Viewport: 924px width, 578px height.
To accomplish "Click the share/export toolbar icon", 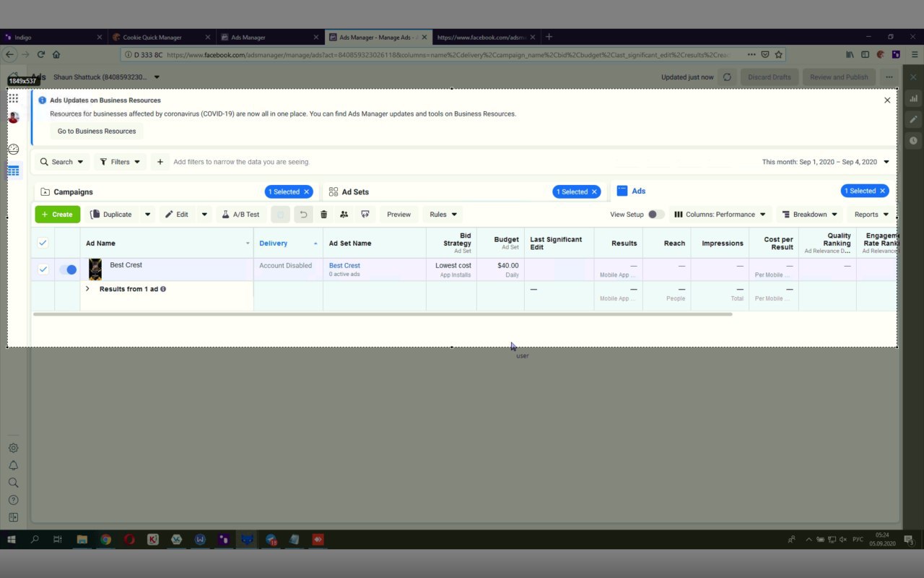I will 365,215.
